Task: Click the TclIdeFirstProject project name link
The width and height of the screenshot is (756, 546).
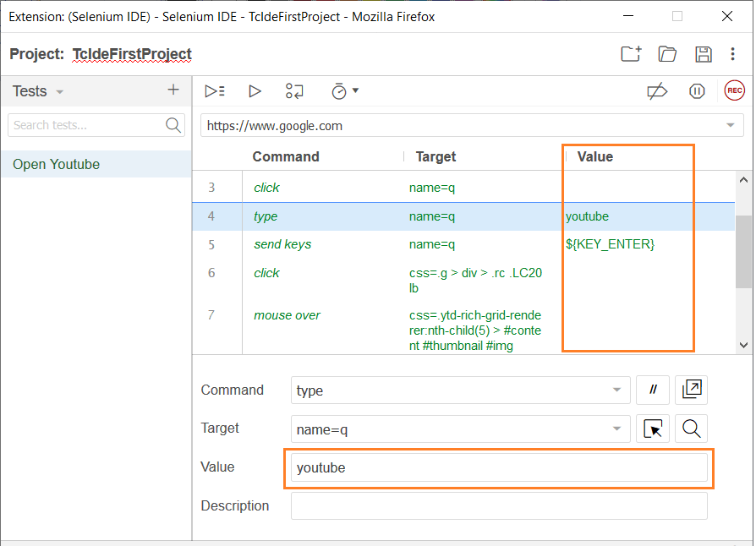Action: coord(131,52)
